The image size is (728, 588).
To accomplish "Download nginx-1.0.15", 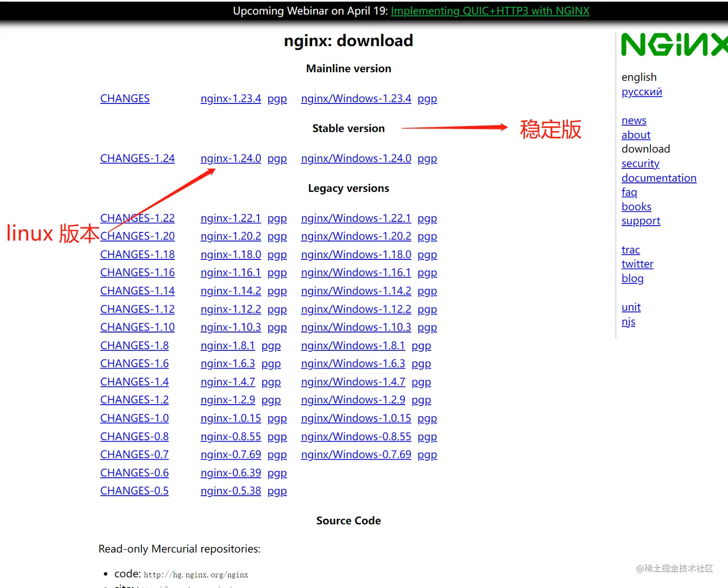I will [231, 418].
